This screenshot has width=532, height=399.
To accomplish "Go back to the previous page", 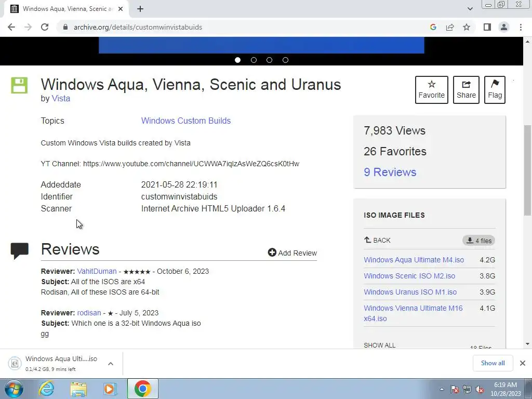I will point(11,27).
